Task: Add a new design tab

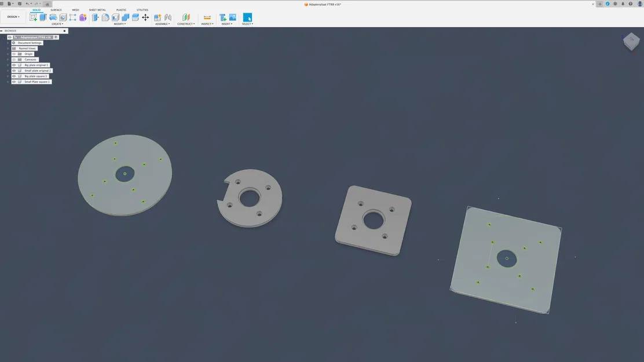Action: pos(599,3)
